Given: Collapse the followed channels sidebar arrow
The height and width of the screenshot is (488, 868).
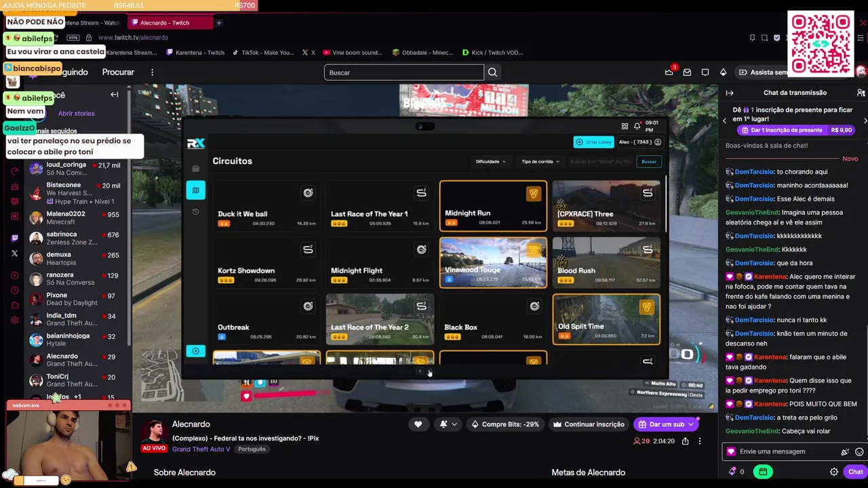Looking at the screenshot, I should point(115,95).
